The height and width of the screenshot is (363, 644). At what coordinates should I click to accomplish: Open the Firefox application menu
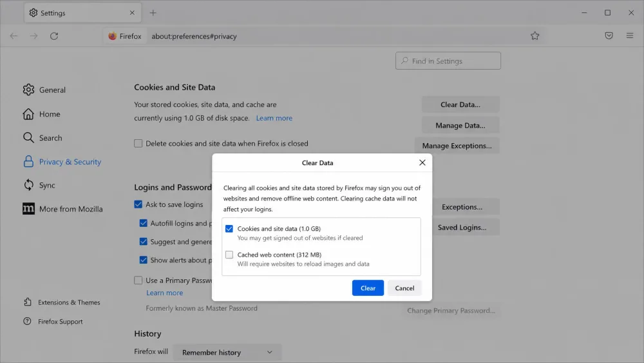point(630,35)
